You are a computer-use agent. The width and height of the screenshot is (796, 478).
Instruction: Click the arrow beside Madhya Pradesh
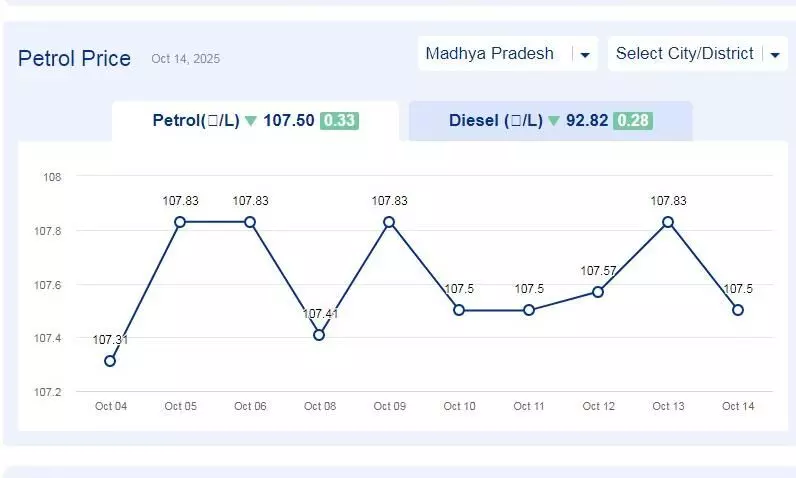[585, 55]
